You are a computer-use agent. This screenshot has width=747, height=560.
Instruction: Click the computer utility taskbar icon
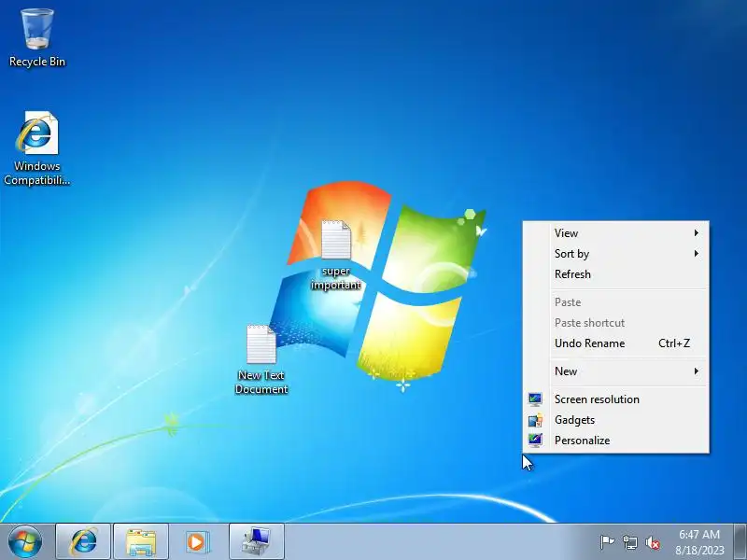[256, 542]
